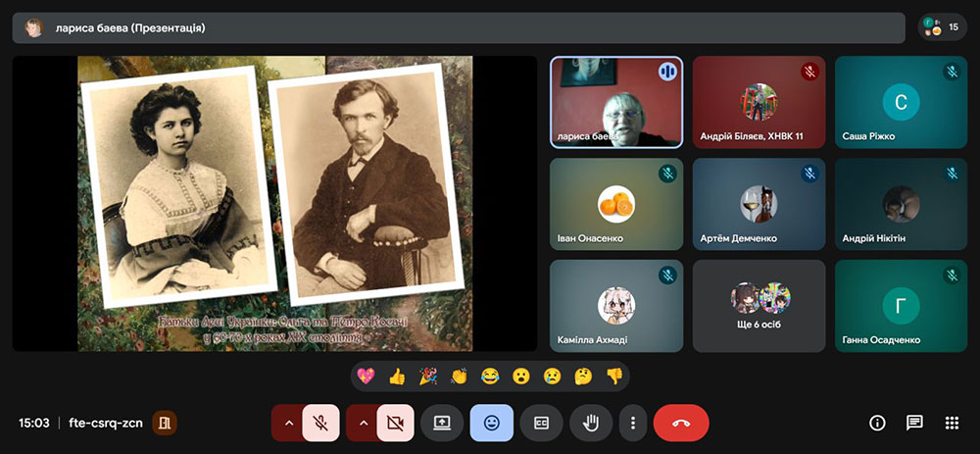This screenshot has height=454, width=980.
Task: Send the heart reaction emoji
Action: pyautogui.click(x=366, y=376)
